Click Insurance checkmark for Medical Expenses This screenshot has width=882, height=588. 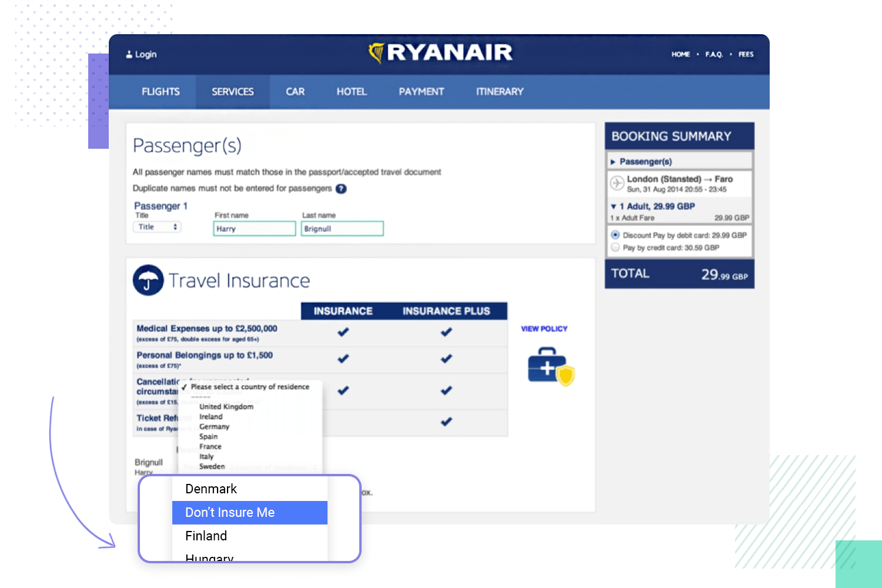[x=343, y=332]
